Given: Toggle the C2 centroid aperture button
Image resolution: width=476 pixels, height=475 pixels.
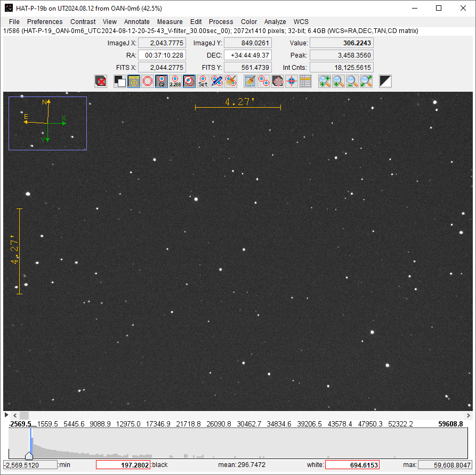Looking at the screenshot, I should coord(162,81).
